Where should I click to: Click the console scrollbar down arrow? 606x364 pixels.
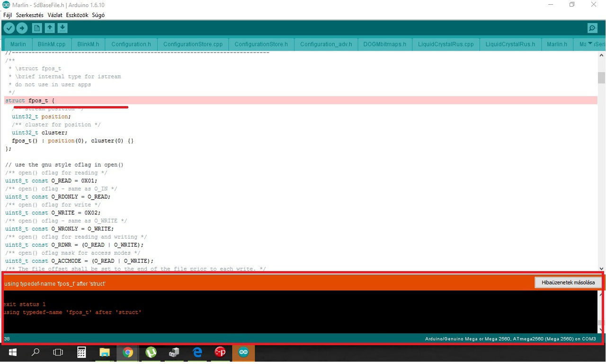click(600, 329)
